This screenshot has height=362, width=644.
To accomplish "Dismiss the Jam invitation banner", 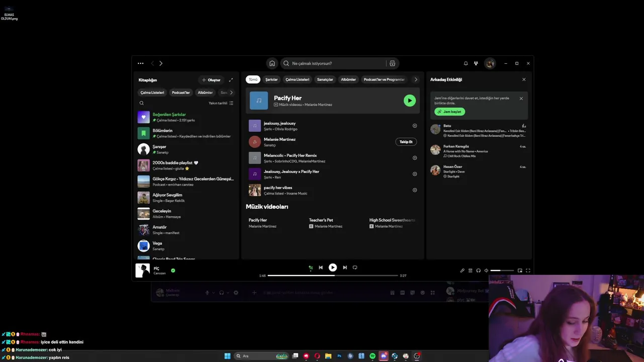I will [521, 99].
